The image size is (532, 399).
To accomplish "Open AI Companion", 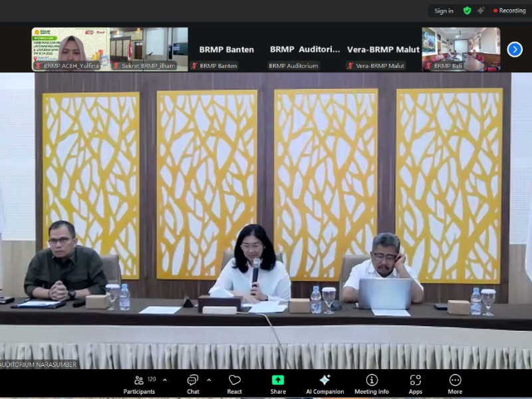I will pos(325,383).
